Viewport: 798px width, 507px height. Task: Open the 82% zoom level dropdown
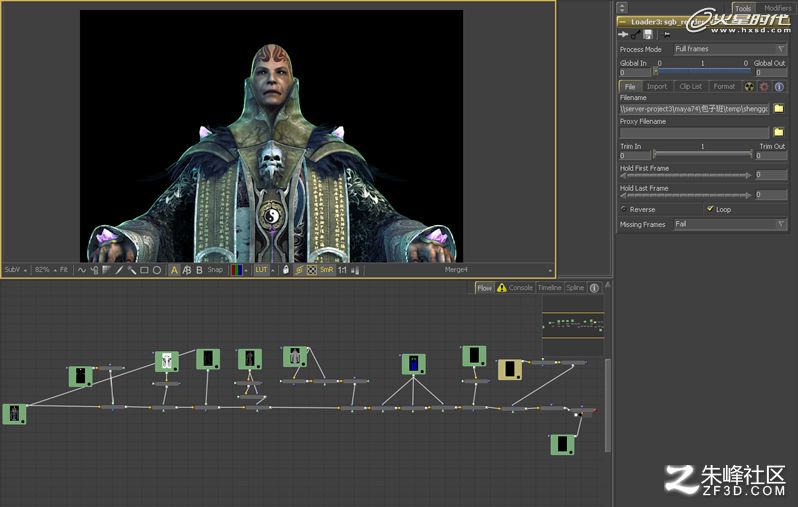[46, 270]
